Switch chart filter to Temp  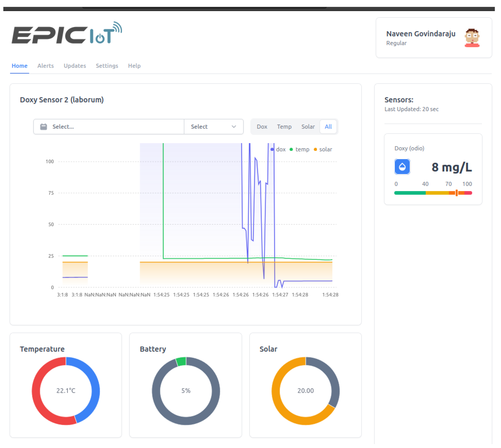(284, 127)
